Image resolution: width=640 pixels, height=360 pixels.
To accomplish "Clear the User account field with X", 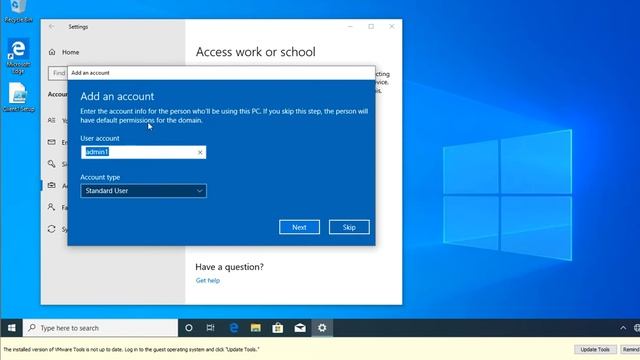I will (x=200, y=152).
